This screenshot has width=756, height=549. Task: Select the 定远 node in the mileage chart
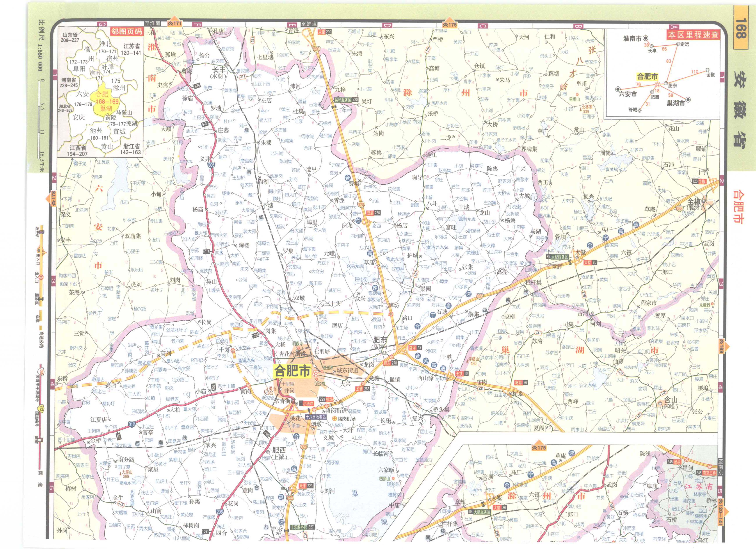pos(678,44)
